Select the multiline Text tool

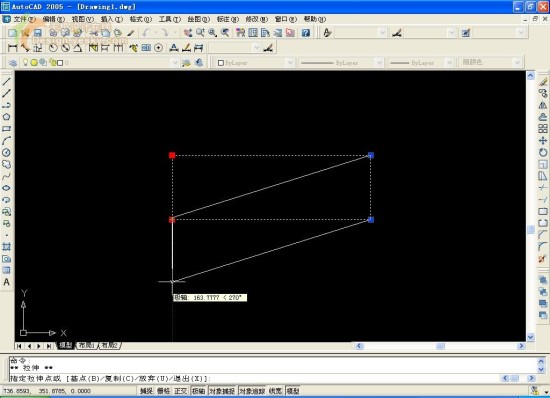(7, 282)
